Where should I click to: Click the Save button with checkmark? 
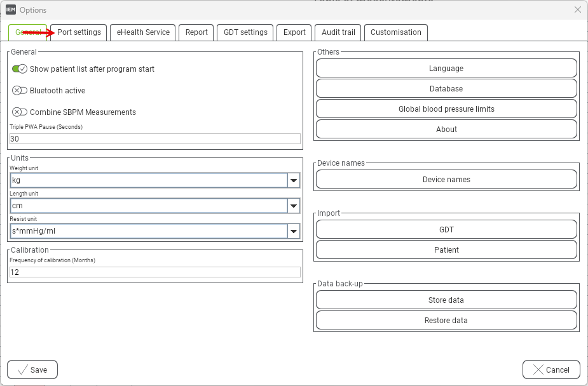coord(32,369)
